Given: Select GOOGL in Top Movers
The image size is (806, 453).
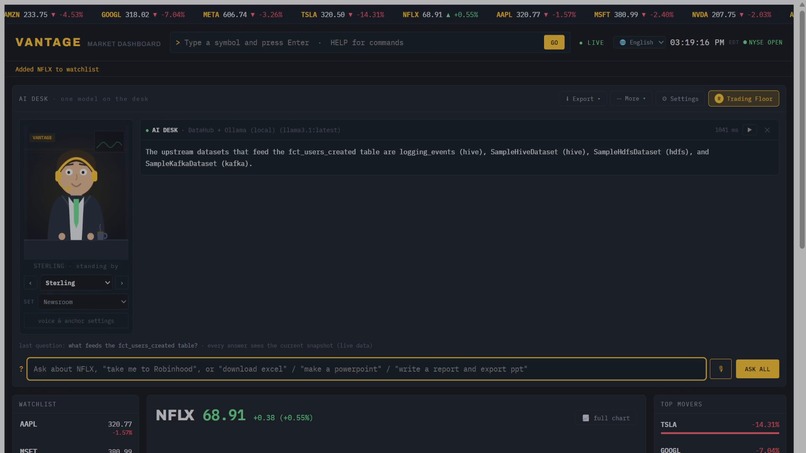Looking at the screenshot, I should click(x=720, y=449).
